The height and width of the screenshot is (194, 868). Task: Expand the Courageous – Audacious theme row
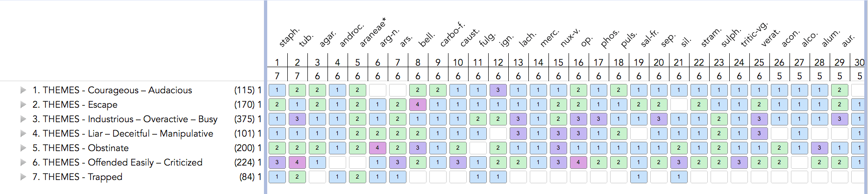23,90
